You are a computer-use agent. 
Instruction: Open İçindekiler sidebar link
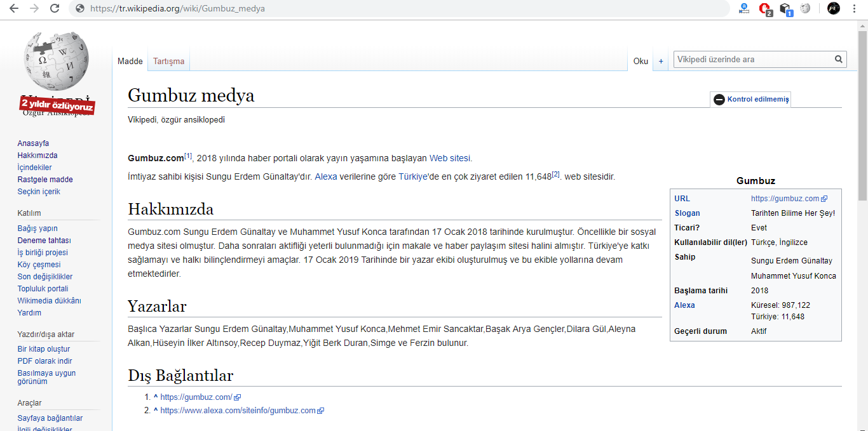pyautogui.click(x=34, y=168)
